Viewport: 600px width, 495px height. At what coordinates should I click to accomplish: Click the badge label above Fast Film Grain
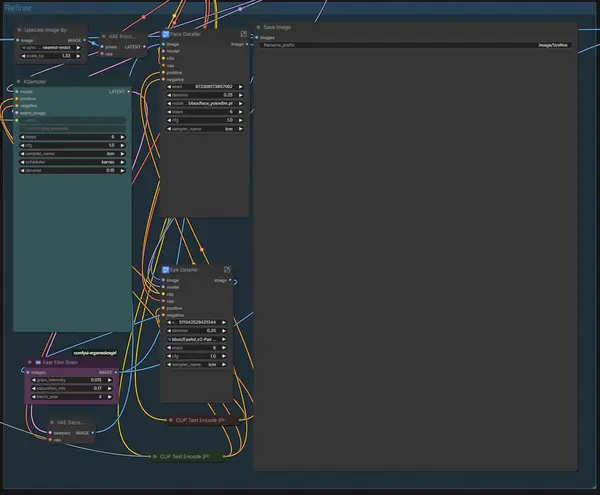pos(95,353)
